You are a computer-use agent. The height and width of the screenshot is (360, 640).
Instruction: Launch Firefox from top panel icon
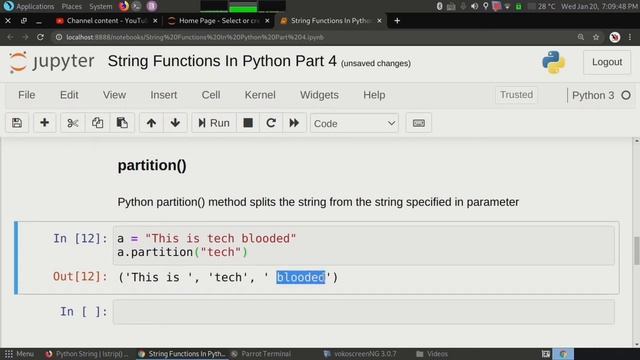tap(124, 6)
